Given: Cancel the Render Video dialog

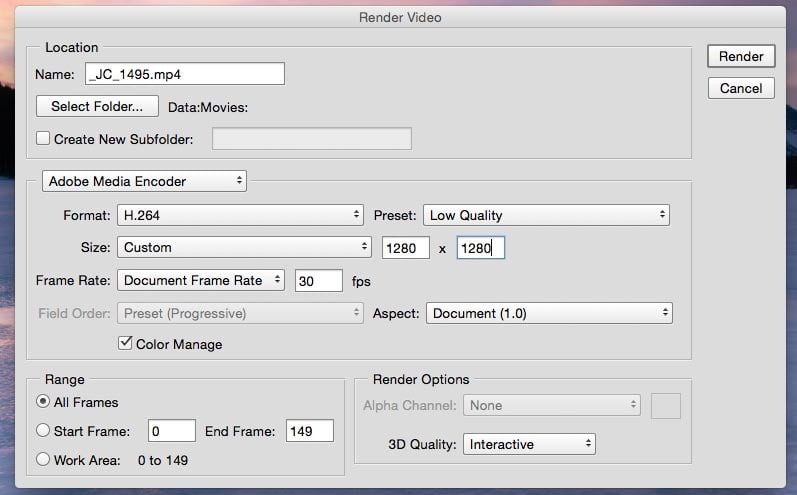Looking at the screenshot, I should 741,88.
